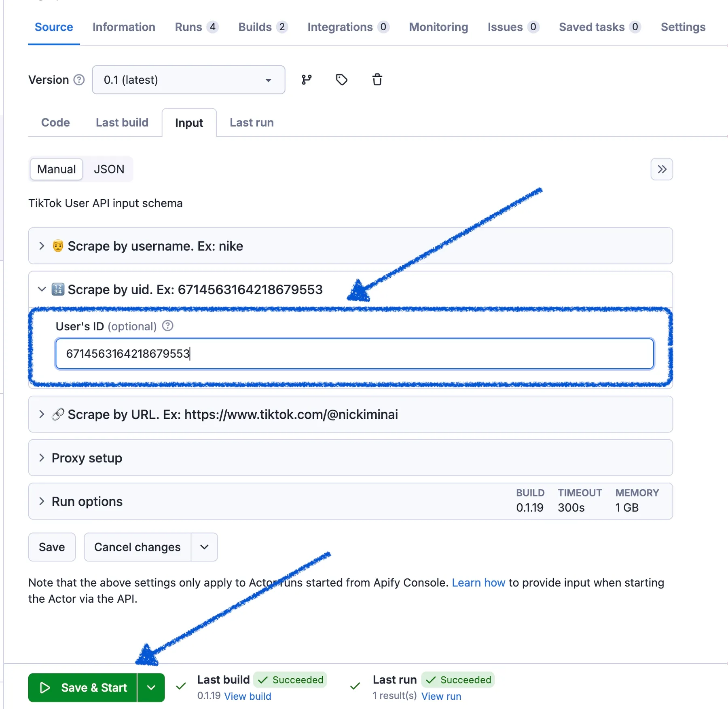Open the Runs tab
Viewport: 728px width, 709px height.
[x=197, y=27]
